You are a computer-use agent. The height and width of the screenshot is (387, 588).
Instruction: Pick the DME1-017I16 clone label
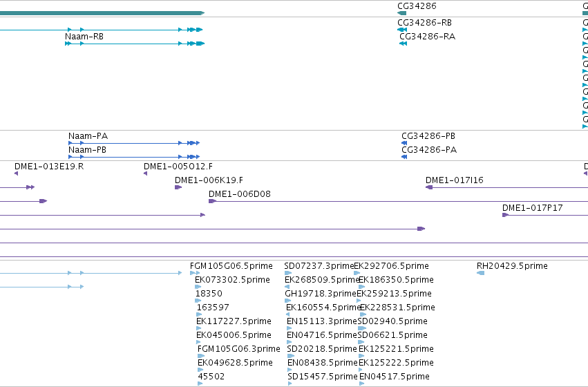[455, 180]
